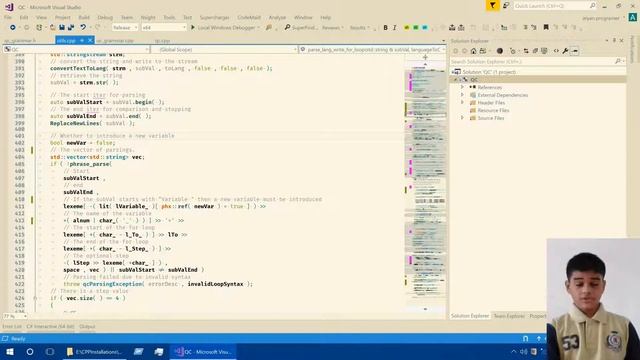Viewport: 640px width, 360px height.
Task: Open the Output tab
Action: click(x=87, y=327)
